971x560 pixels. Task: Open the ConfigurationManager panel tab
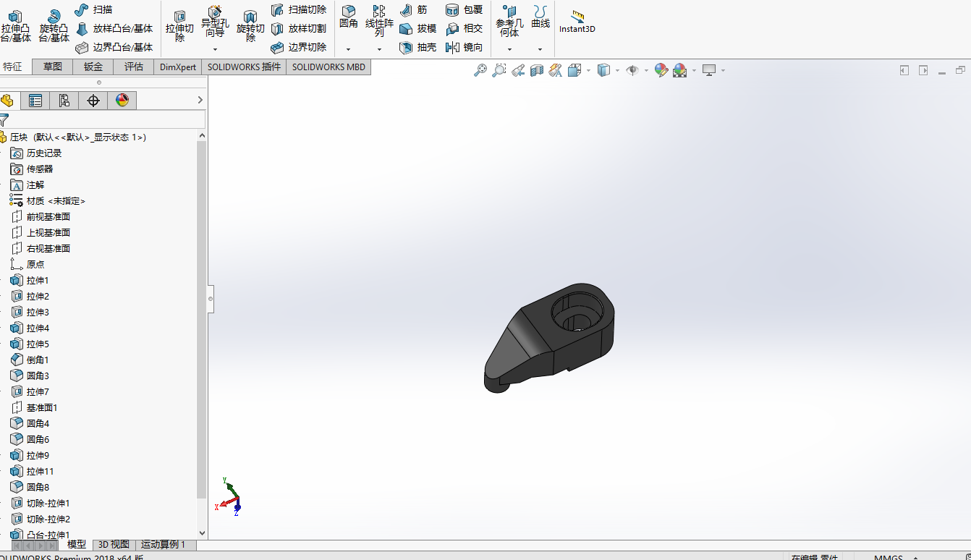[64, 101]
